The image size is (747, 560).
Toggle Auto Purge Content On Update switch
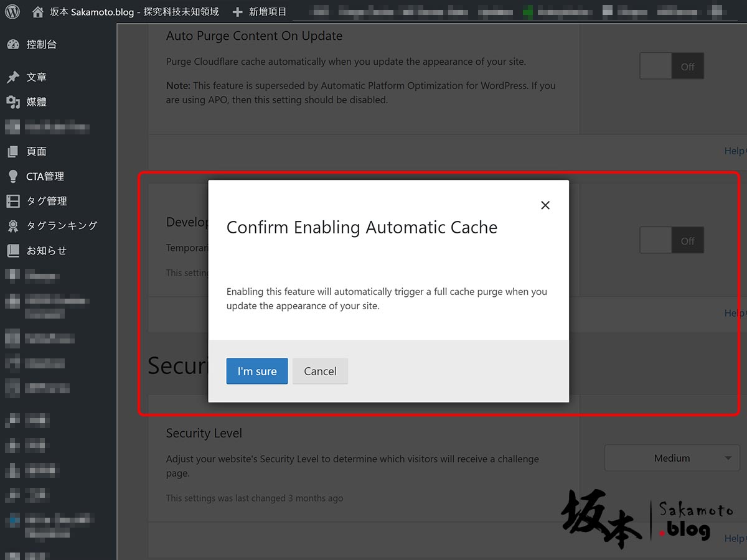tap(671, 67)
